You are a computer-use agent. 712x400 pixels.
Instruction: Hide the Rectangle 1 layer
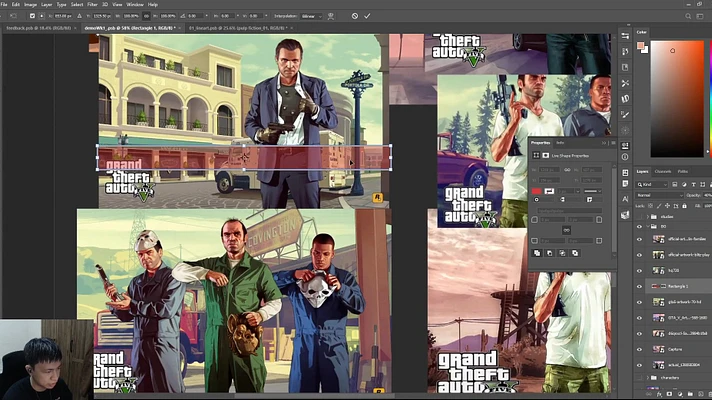[x=639, y=286]
